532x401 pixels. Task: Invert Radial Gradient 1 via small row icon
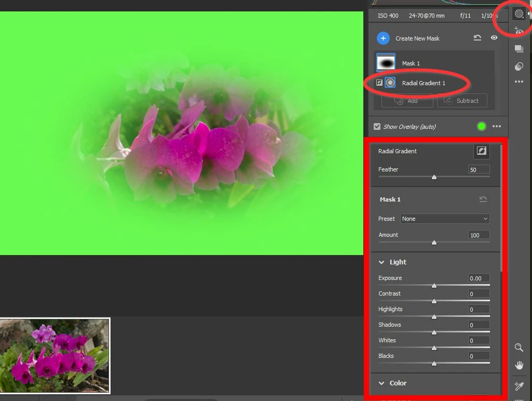pyautogui.click(x=379, y=83)
